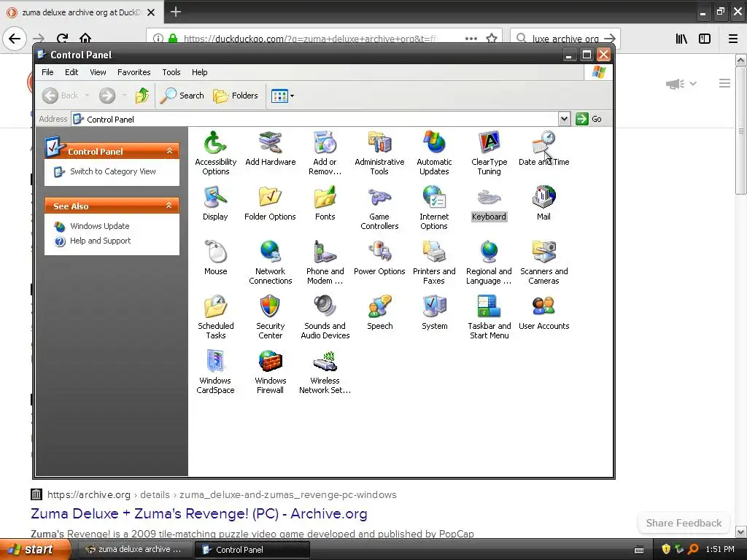Screen dimensions: 747x560
Task: Click in the Control Panel address field
Action: tap(314, 119)
